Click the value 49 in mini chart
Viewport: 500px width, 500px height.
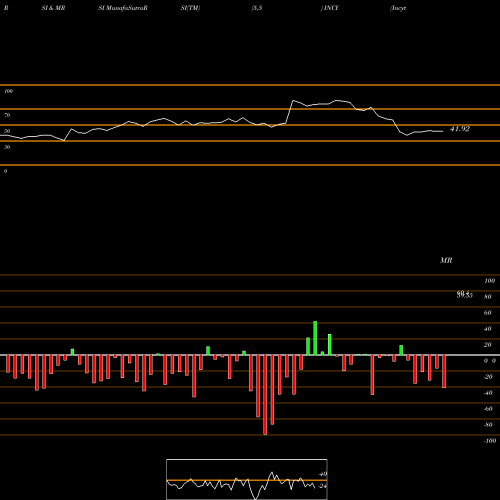tap(322, 474)
